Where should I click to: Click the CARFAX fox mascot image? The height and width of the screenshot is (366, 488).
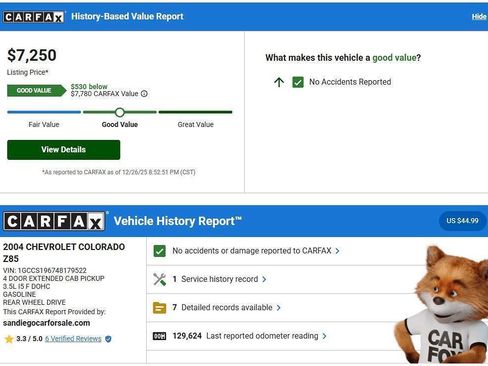442,304
